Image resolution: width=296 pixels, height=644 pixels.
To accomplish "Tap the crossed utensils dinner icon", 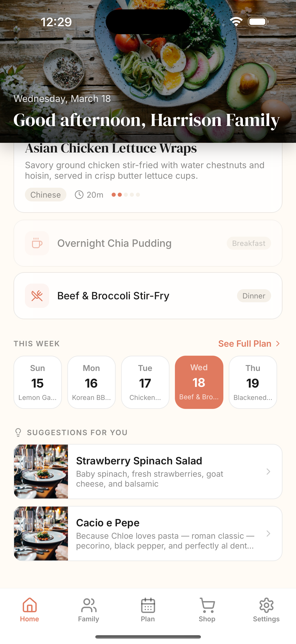I will (37, 296).
